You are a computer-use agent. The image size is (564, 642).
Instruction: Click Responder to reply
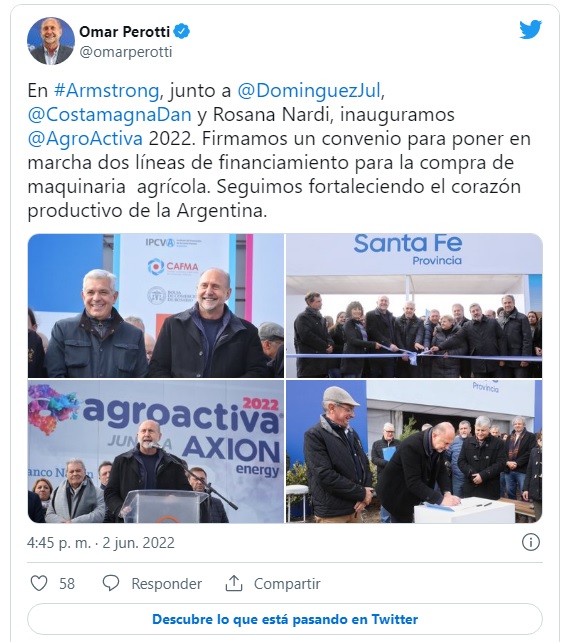tap(166, 583)
